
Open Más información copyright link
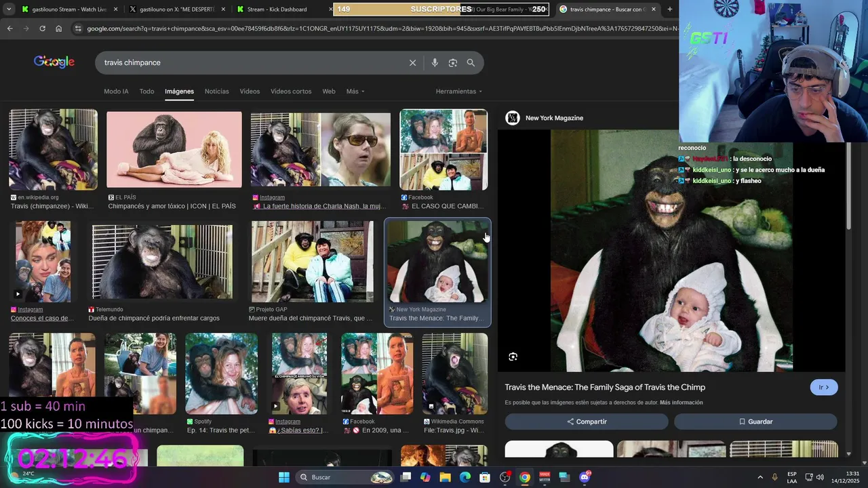681,403
